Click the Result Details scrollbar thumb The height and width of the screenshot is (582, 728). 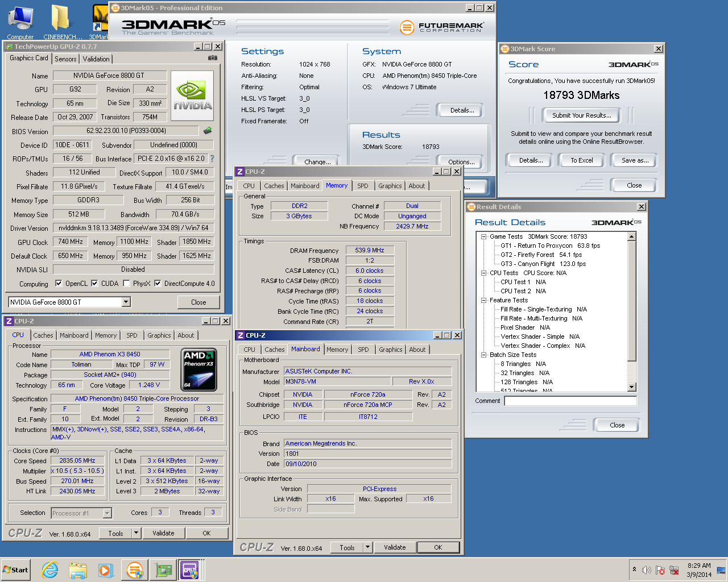[632, 301]
